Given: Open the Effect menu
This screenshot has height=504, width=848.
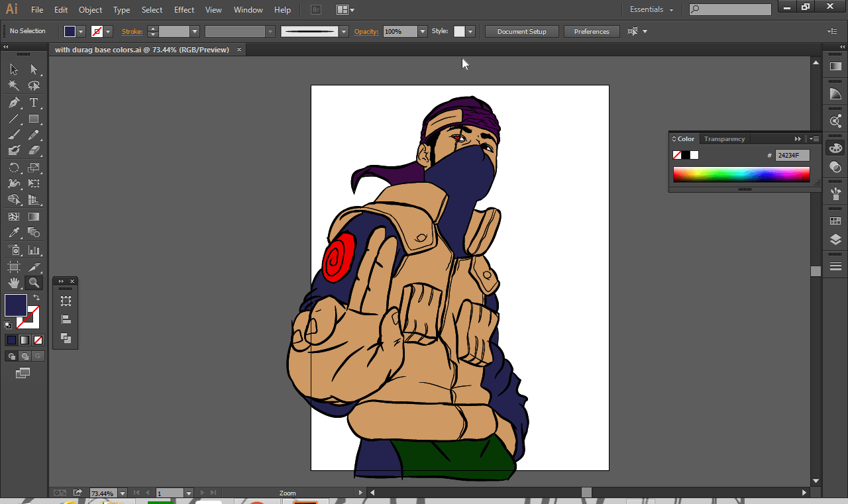Looking at the screenshot, I should (x=184, y=10).
